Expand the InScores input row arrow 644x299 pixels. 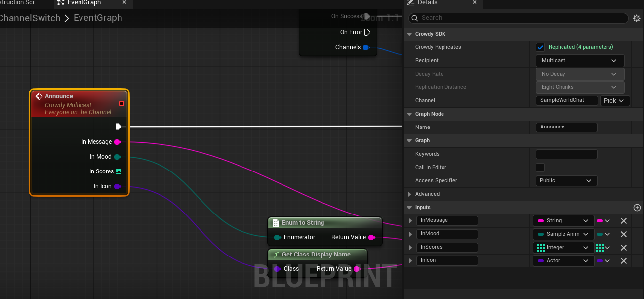(410, 248)
